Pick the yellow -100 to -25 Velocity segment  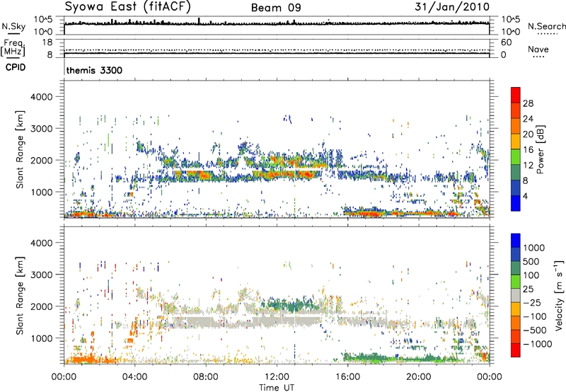(516, 309)
